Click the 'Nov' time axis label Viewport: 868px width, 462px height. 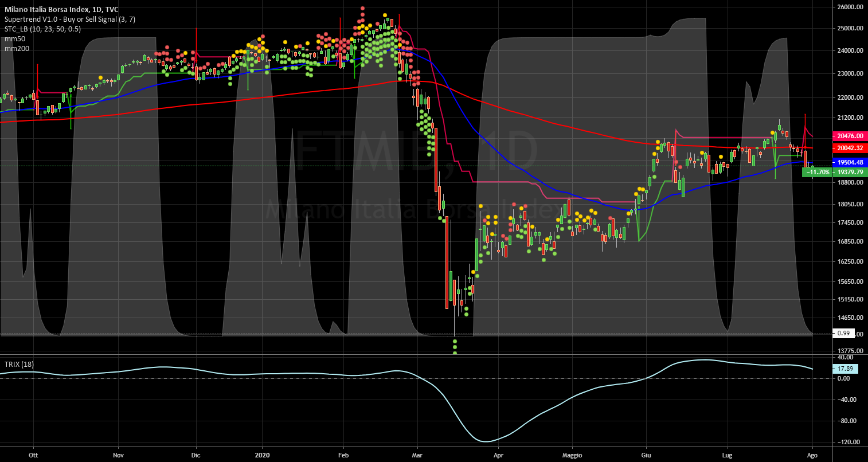[118, 454]
